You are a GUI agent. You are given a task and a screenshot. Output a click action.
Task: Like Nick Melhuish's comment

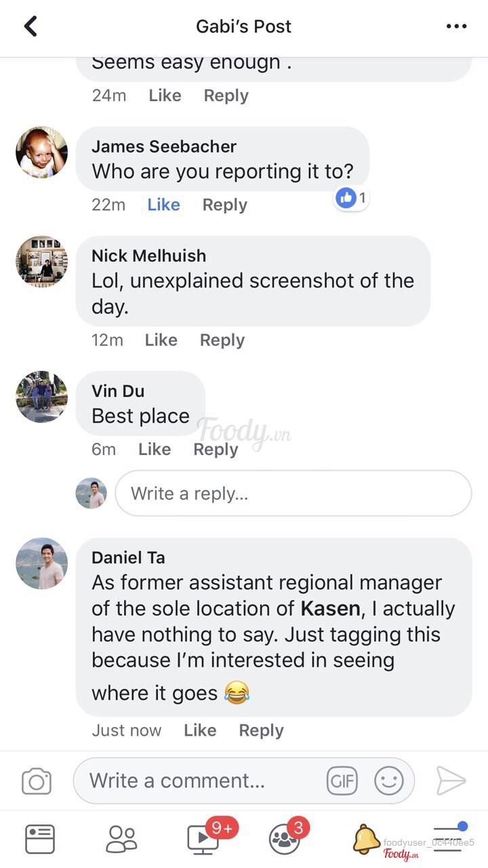coord(161,340)
